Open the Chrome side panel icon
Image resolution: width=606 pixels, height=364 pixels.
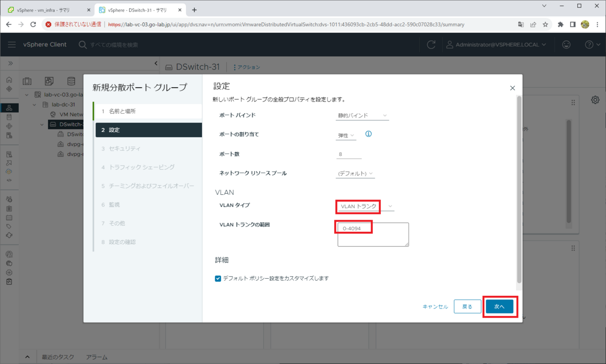pos(573,24)
